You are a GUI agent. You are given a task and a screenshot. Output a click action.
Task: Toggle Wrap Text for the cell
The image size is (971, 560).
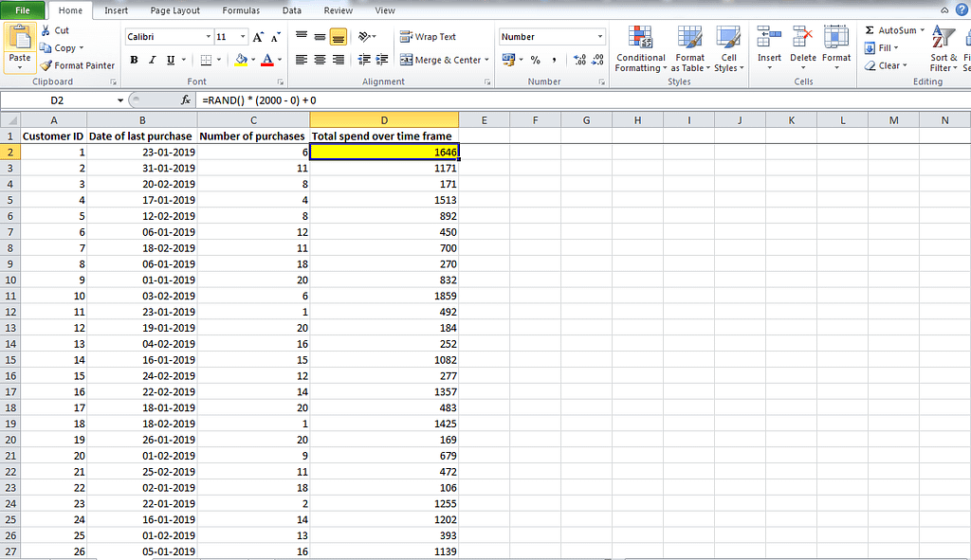[x=428, y=37]
